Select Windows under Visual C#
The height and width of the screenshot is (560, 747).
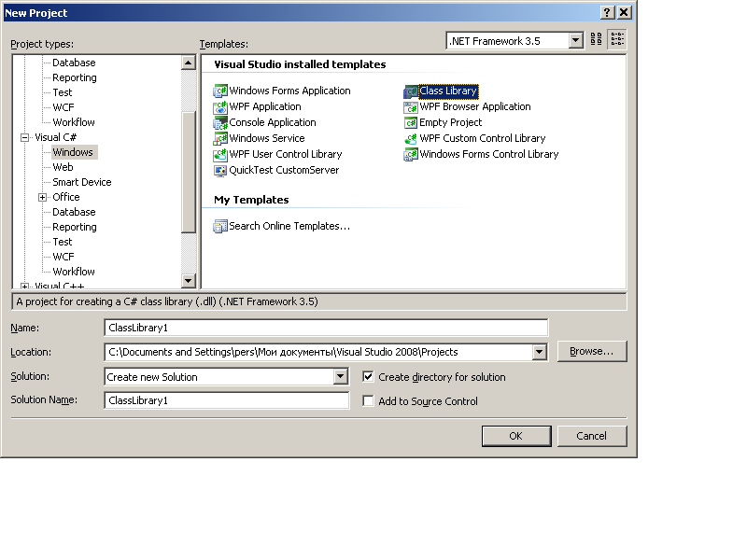(x=73, y=152)
